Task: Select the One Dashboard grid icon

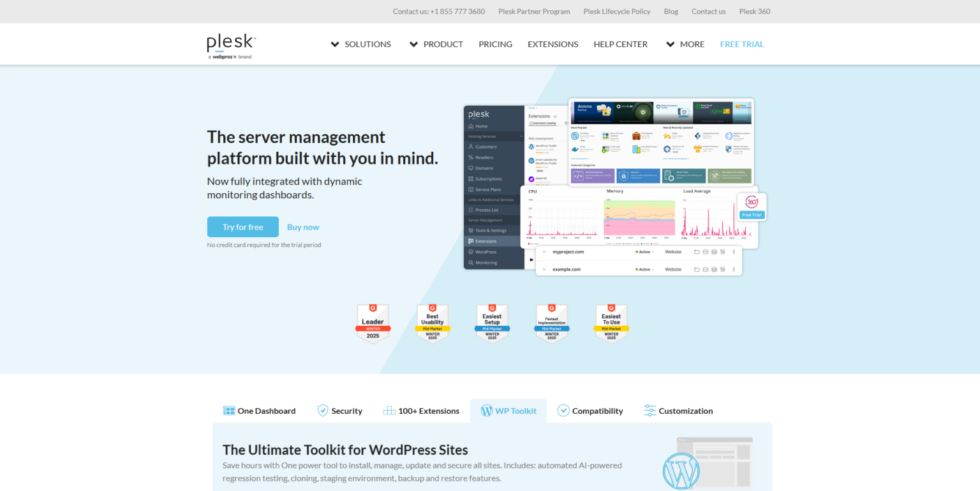Action: 228,410
